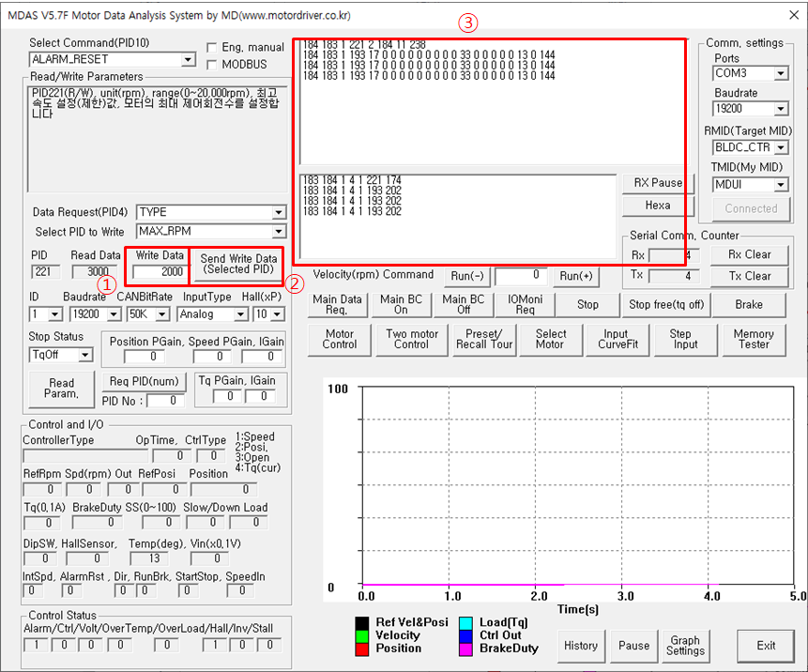The height and width of the screenshot is (672, 808).
Task: Click the Step Input button
Action: pyautogui.click(x=685, y=340)
